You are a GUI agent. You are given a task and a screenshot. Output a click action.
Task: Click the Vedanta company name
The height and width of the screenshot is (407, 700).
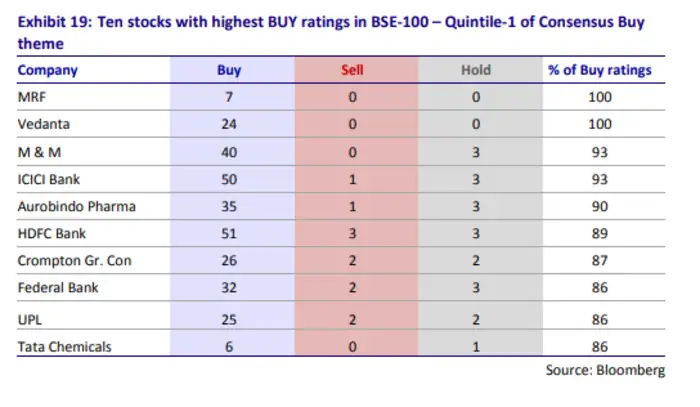pos(44,124)
